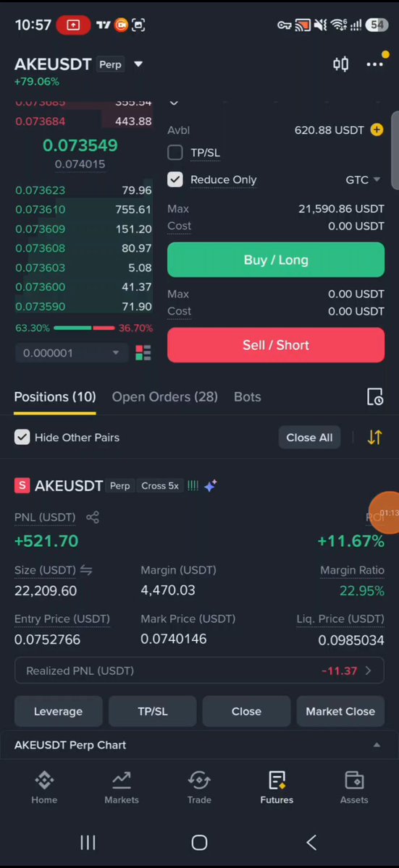Swap size unit via arrows icon
The height and width of the screenshot is (868, 399).
click(86, 570)
